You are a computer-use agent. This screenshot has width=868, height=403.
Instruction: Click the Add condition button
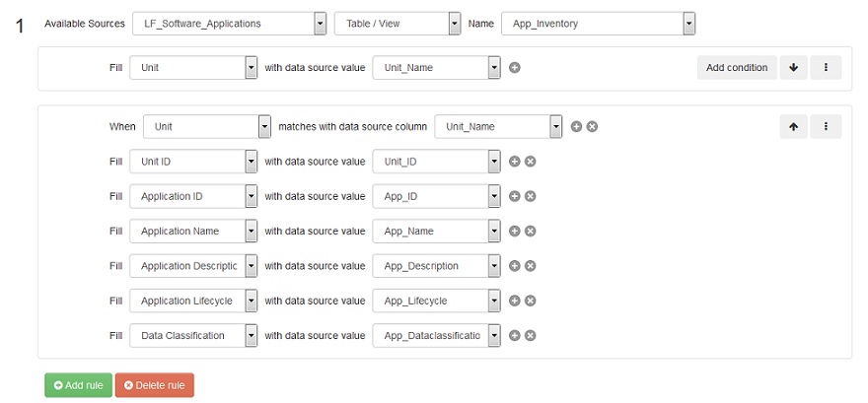[737, 67]
